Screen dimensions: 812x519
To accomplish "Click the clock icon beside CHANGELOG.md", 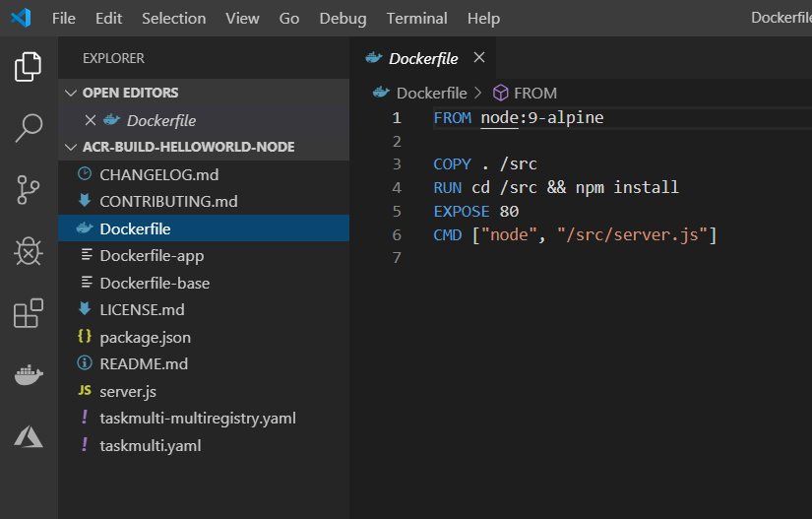I will tap(85, 173).
